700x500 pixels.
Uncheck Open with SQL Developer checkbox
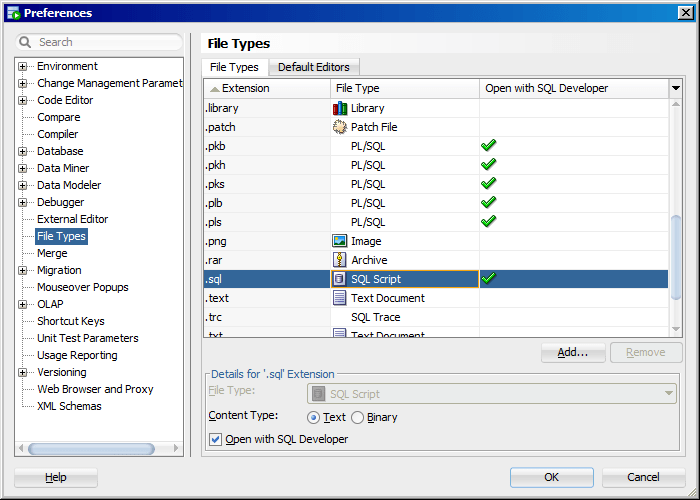coord(215,439)
